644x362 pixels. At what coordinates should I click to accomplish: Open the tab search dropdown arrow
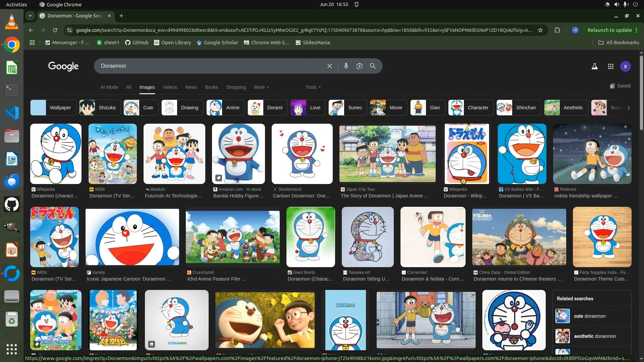click(30, 16)
